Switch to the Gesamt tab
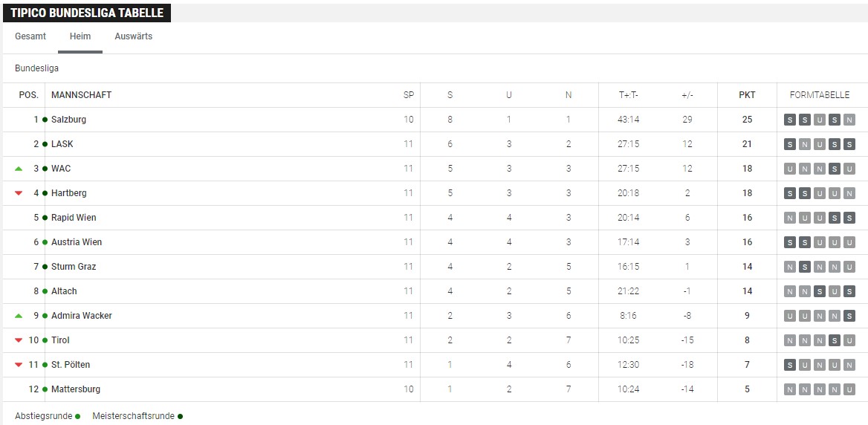The image size is (868, 425). (30, 36)
